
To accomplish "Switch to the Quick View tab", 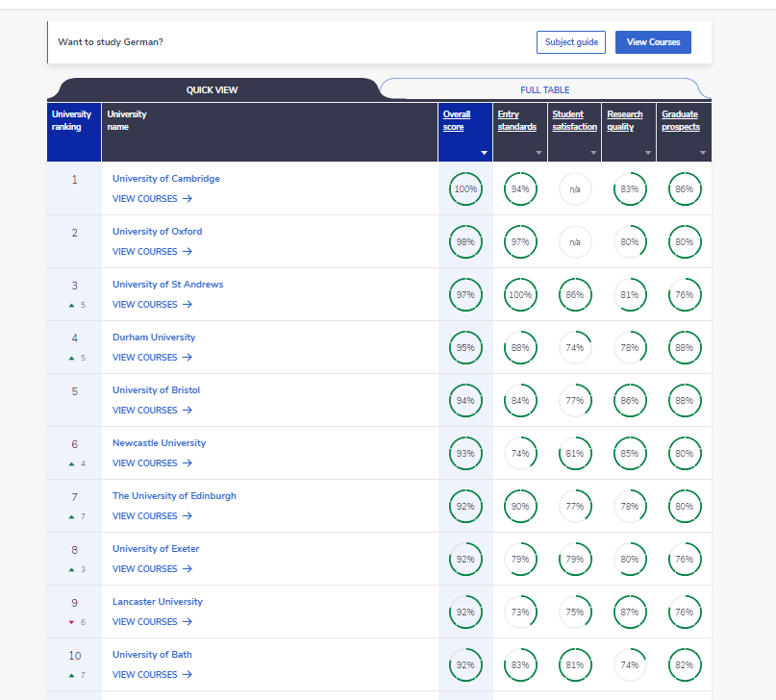I will pyautogui.click(x=212, y=89).
